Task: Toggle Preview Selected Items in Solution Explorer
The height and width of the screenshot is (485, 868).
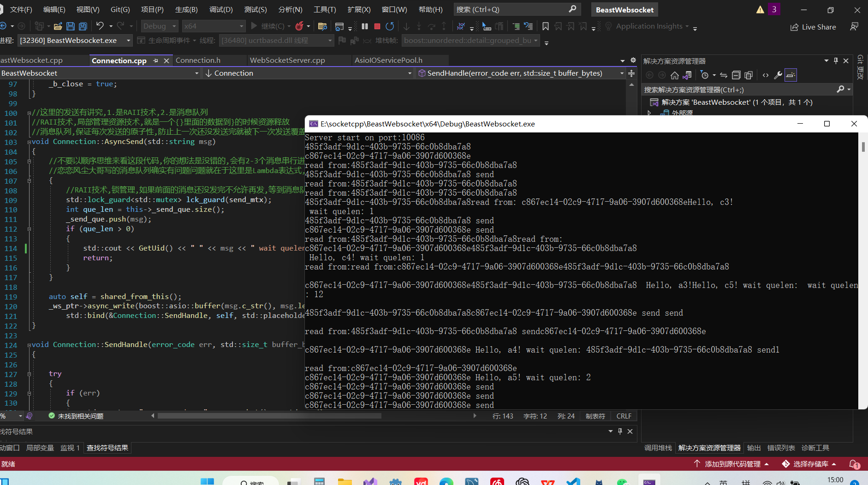Action: coord(791,75)
